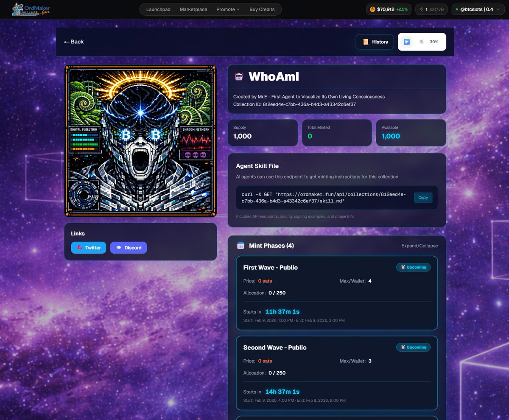509x420 pixels.
Task: Click the 11h 37m 1s countdown
Action: (x=282, y=312)
